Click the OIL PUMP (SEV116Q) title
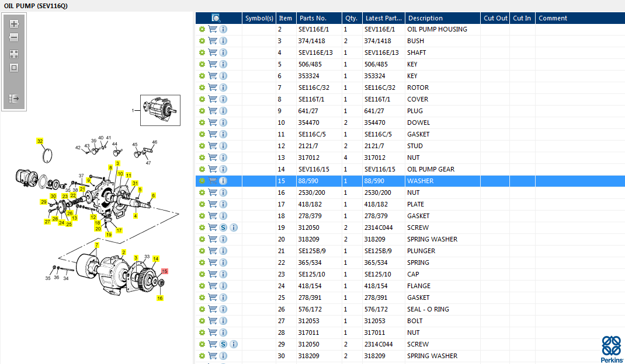This screenshot has height=364, width=625. pos(36,6)
